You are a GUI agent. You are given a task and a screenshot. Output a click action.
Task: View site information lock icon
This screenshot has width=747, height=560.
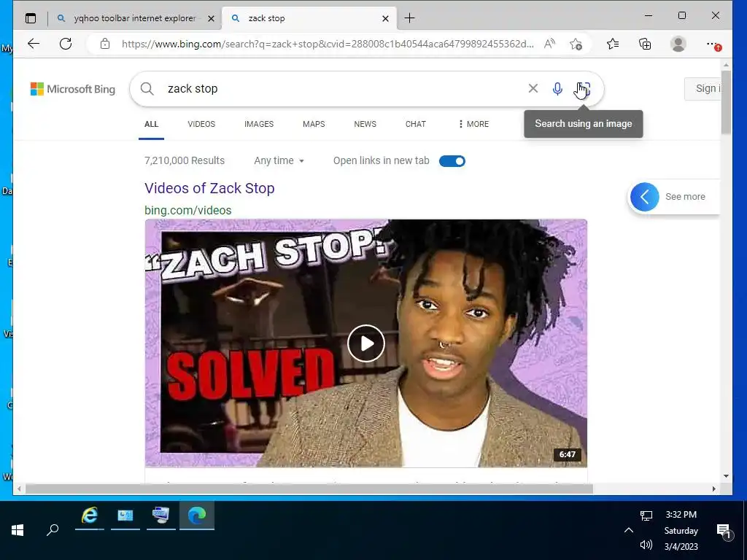105,44
